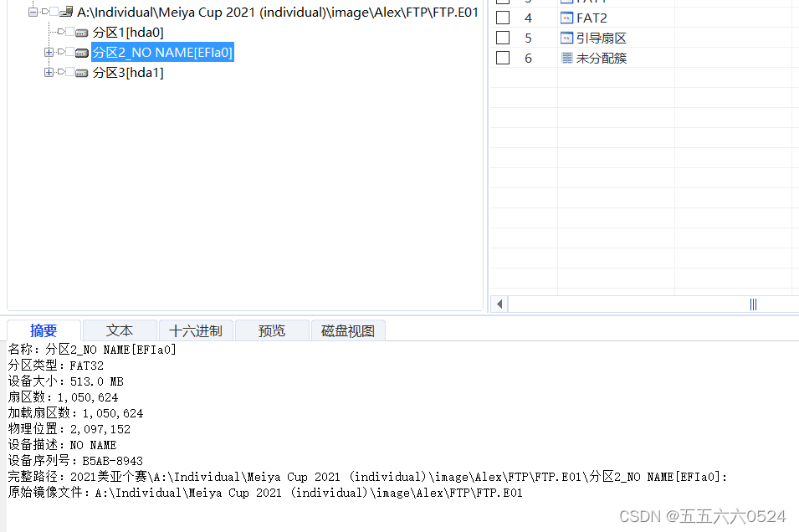Click row number 5 in the list
The image size is (799, 532).
click(x=529, y=38)
